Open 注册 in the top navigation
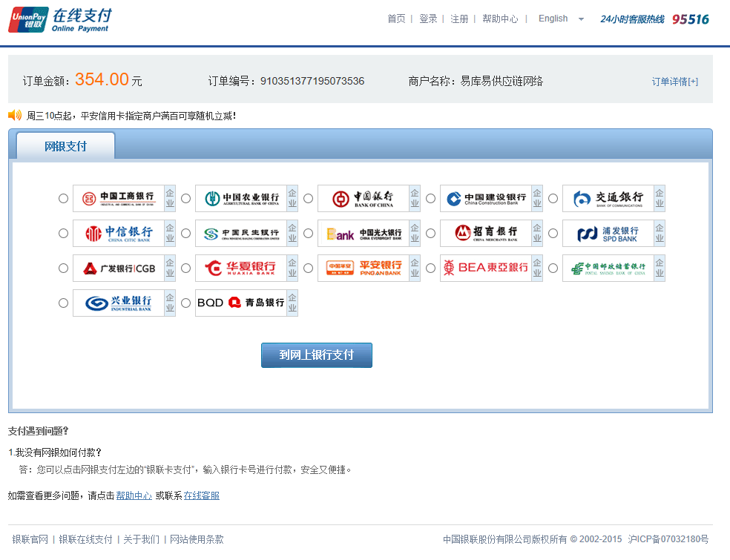Image resolution: width=730 pixels, height=560 pixels. (459, 19)
